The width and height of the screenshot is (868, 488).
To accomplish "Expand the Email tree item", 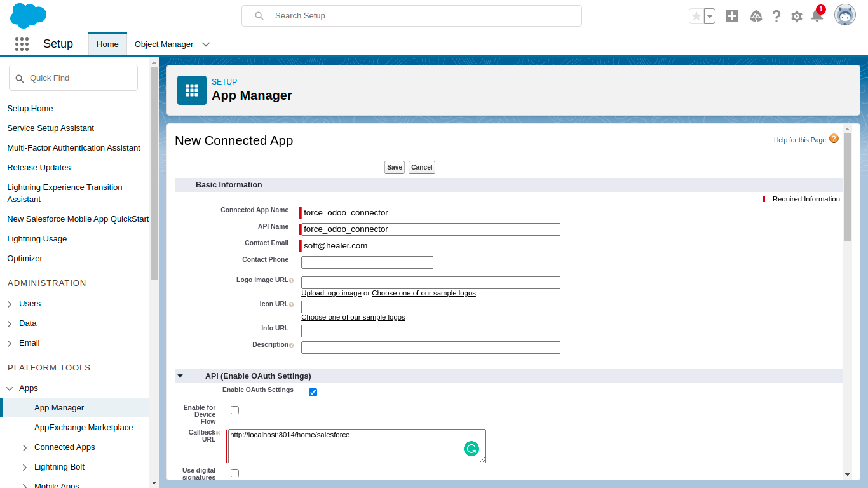I will click(x=10, y=344).
